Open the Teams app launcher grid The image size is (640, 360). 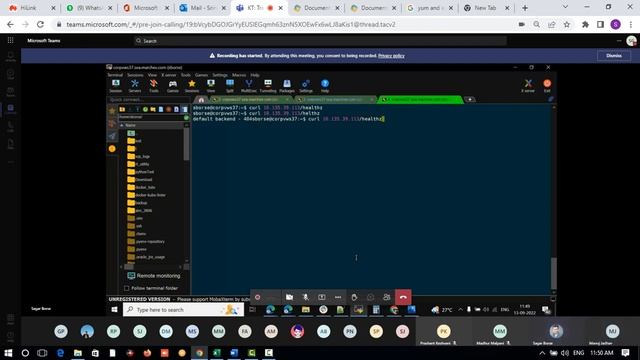point(11,40)
